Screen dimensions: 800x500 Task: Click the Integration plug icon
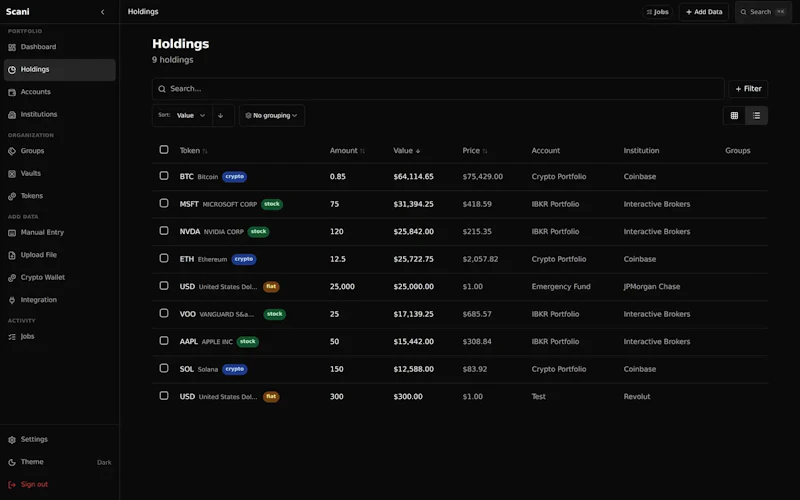12,300
